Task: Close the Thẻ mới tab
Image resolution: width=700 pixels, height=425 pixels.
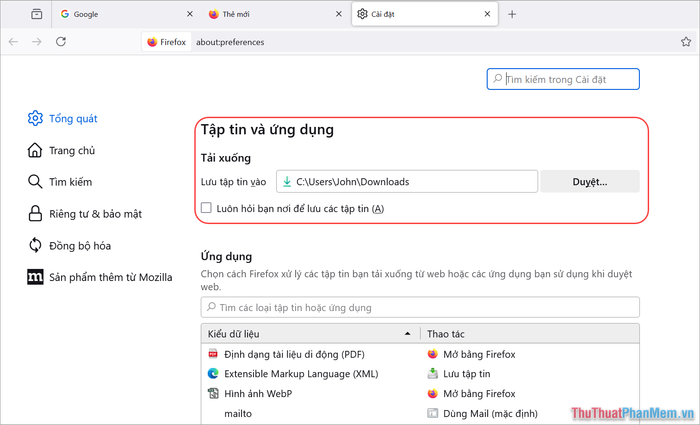Action: pyautogui.click(x=339, y=14)
